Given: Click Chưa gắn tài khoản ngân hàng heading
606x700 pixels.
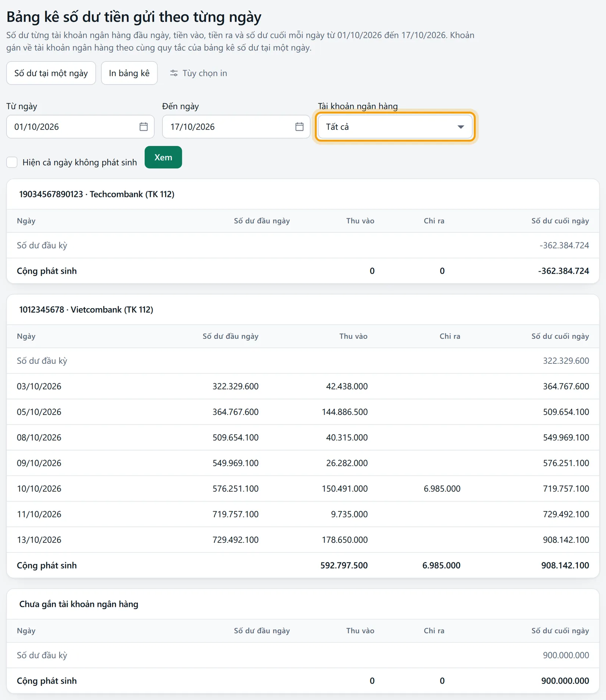Looking at the screenshot, I should pyautogui.click(x=79, y=604).
